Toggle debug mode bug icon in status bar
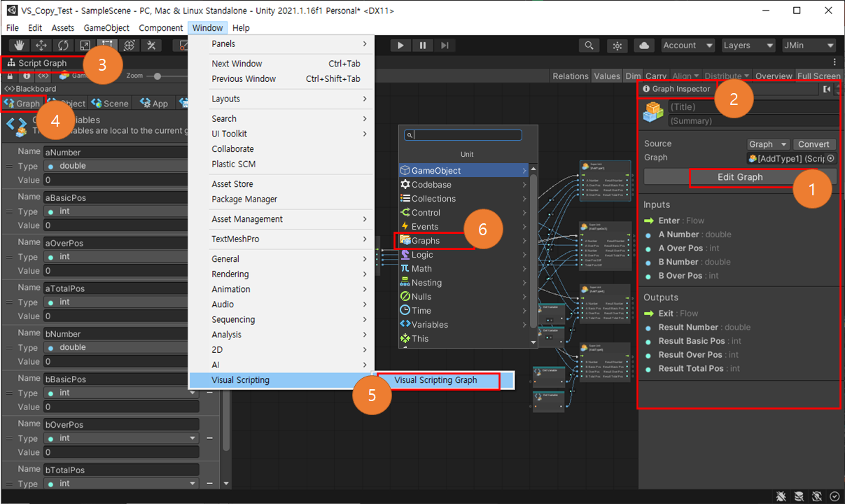Screen dimensions: 845x504 781,496
